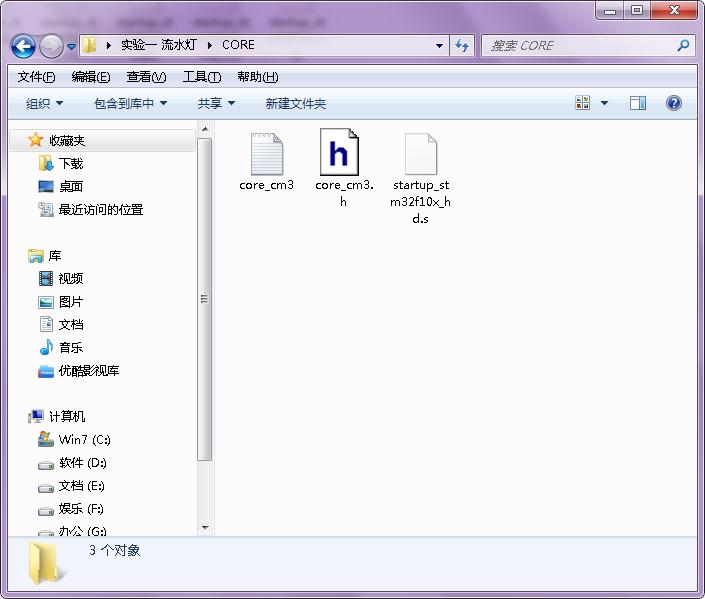The height and width of the screenshot is (599, 705).
Task: Open help with the question mark icon
Action: (x=674, y=103)
